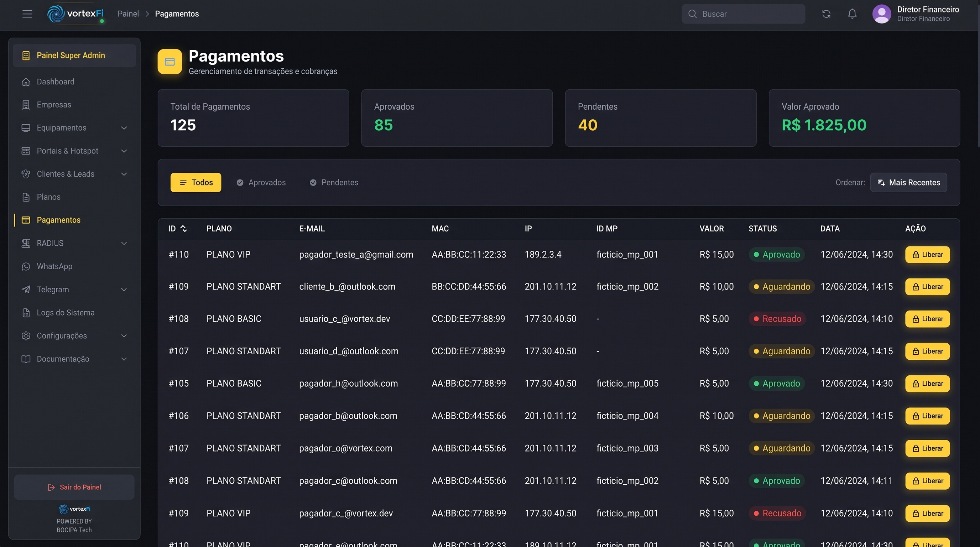Click the Clientes & Leads icon
The height and width of the screenshot is (547, 980).
26,174
